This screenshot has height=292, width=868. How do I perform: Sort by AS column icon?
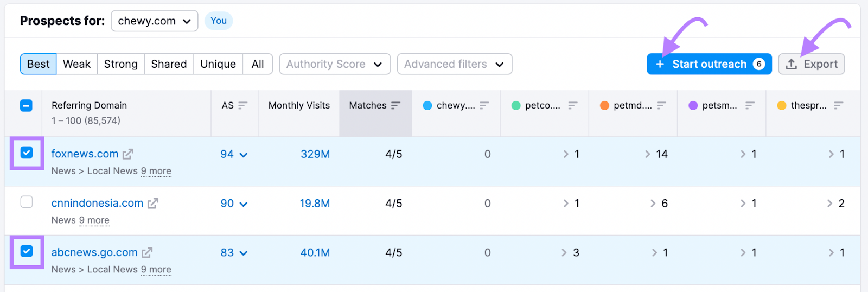tap(242, 105)
